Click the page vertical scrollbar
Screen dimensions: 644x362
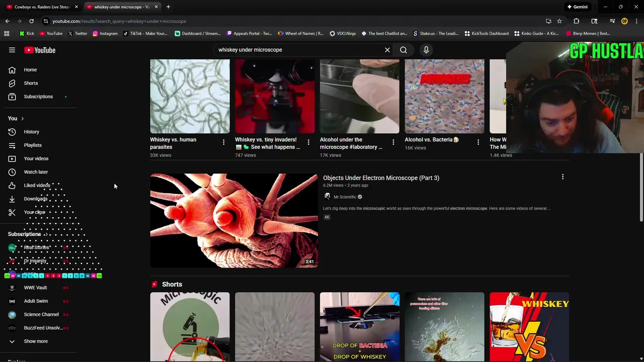[641, 187]
